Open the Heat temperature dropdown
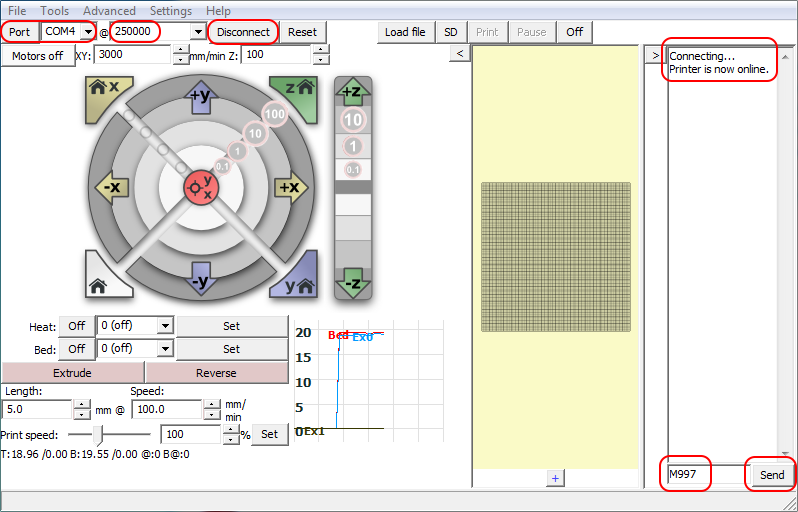798x512 pixels. coord(165,326)
